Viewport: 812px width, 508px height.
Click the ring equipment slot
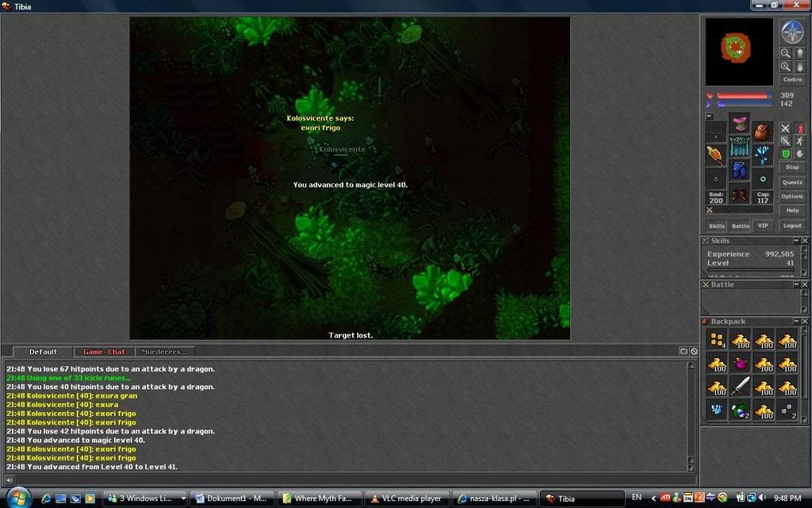tap(716, 179)
